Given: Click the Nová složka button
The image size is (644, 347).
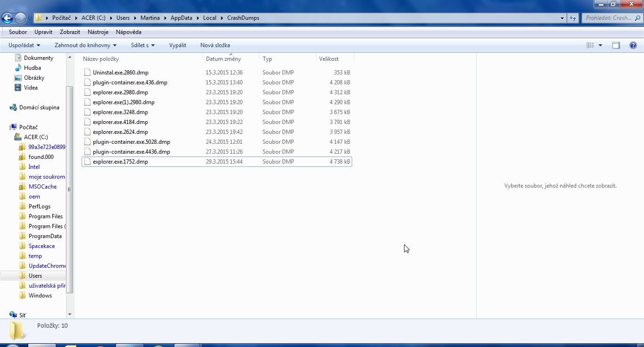Looking at the screenshot, I should click(215, 45).
